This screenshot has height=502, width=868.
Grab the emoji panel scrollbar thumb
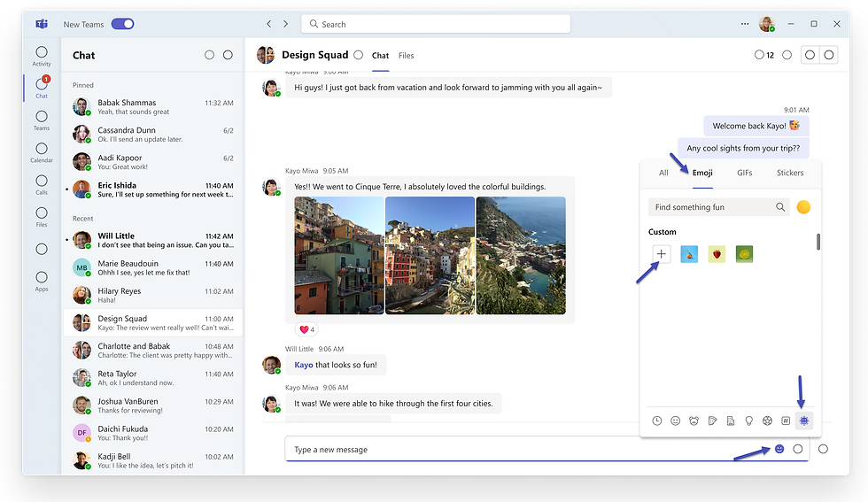[x=818, y=242]
